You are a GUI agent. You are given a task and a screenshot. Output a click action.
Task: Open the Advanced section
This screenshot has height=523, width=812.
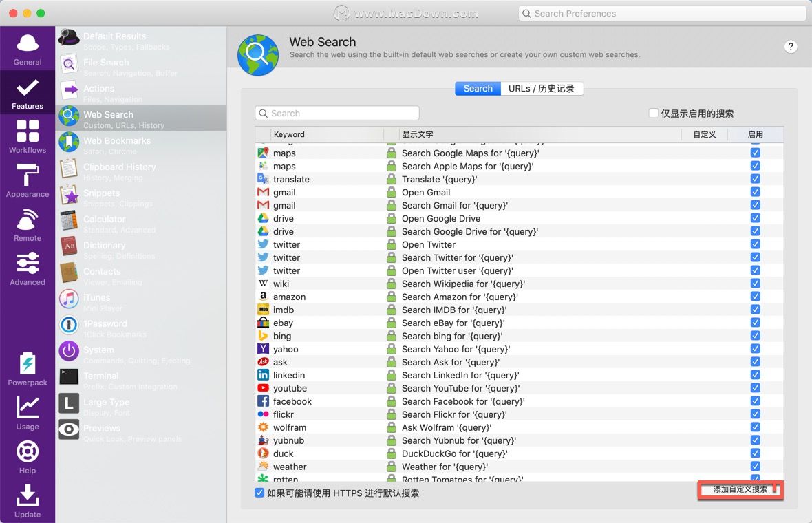pyautogui.click(x=28, y=269)
